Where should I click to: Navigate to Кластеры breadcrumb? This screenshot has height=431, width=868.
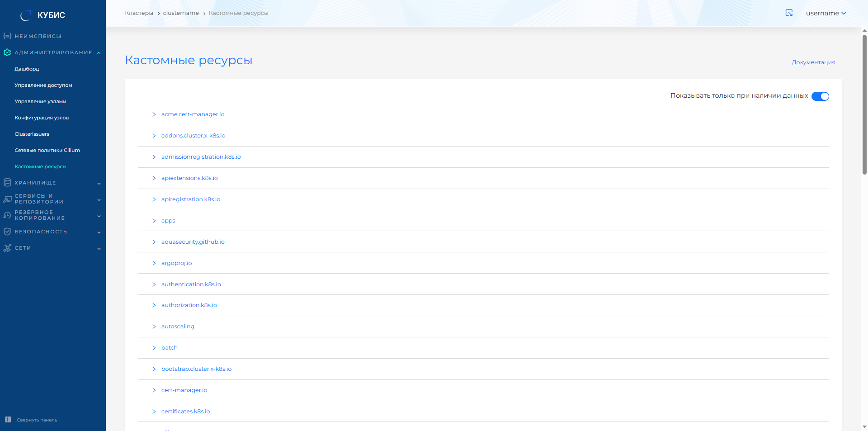click(139, 13)
